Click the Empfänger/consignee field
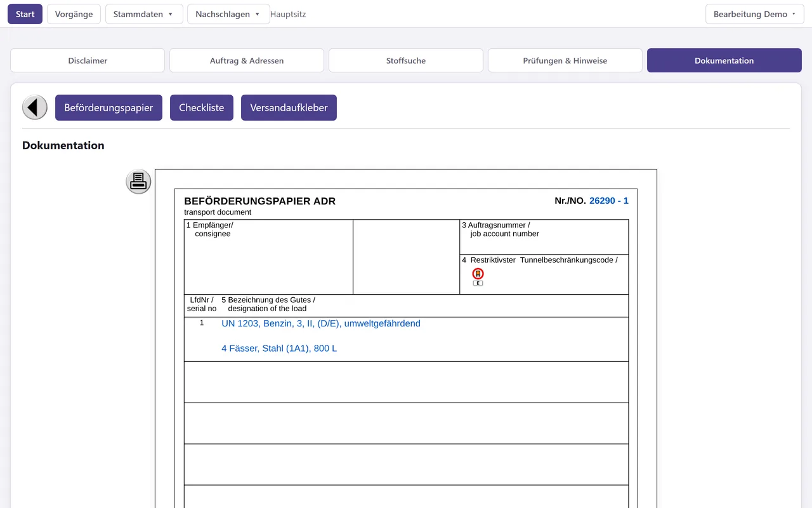The width and height of the screenshot is (812, 508). pos(268,257)
